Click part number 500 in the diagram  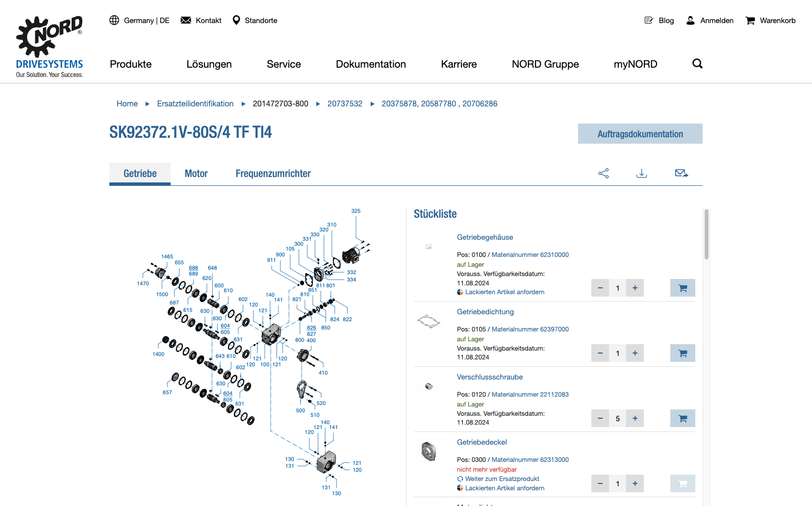point(301,411)
